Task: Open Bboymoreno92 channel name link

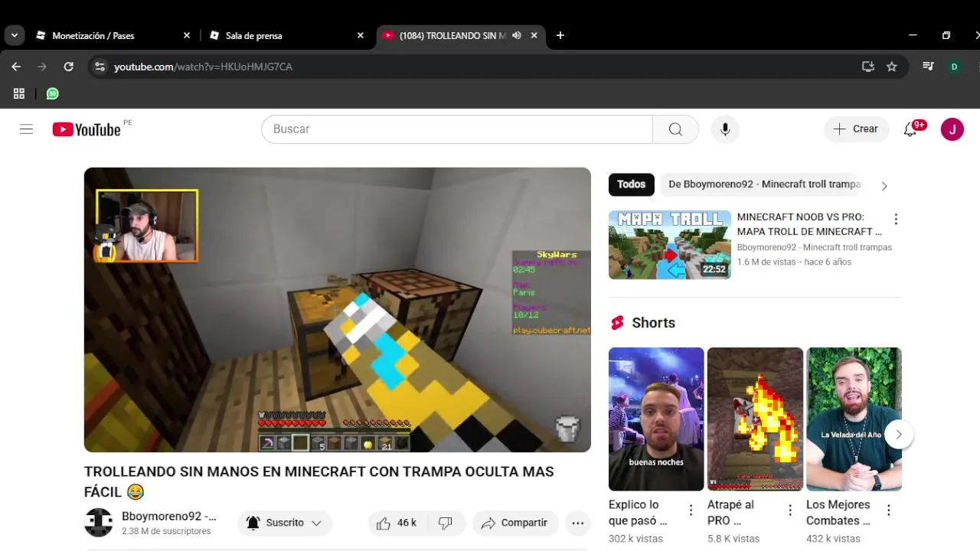Action: [x=168, y=517]
